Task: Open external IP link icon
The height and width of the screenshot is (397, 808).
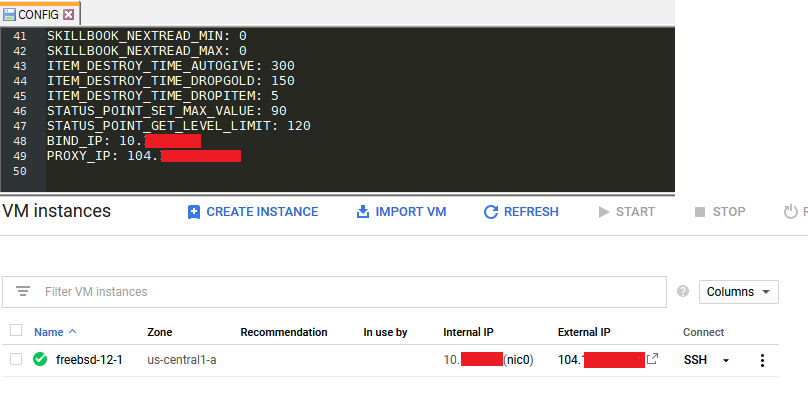Action: click(652, 359)
